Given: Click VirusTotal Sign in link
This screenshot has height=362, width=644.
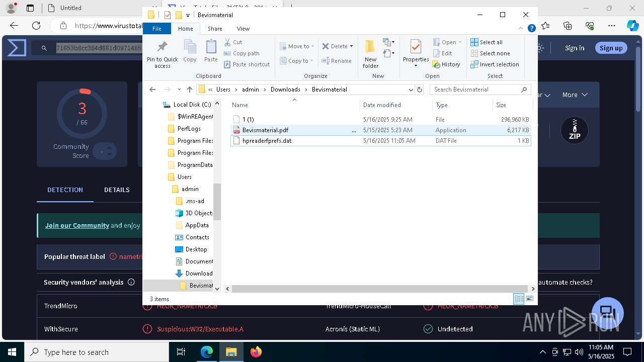Looking at the screenshot, I should [575, 48].
